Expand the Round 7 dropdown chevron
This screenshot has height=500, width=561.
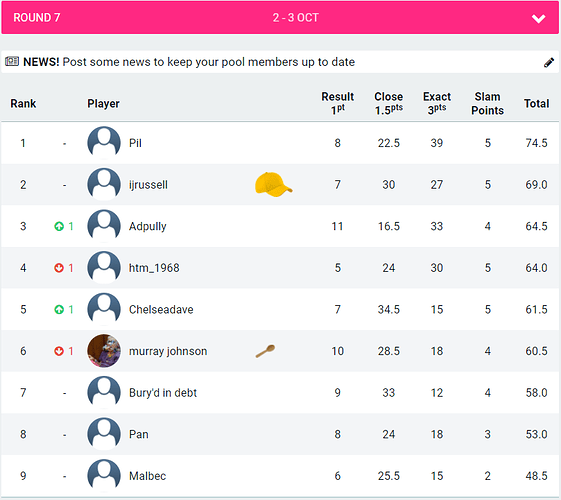538,18
